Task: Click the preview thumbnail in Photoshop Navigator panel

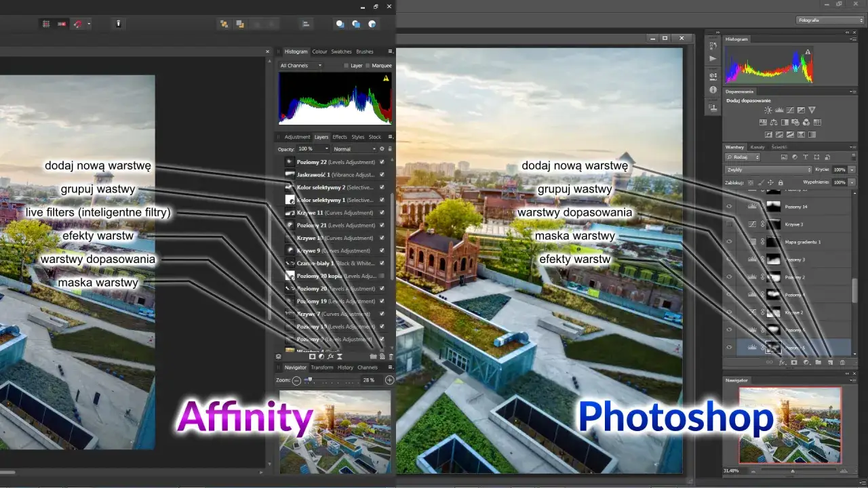Action: [x=790, y=424]
